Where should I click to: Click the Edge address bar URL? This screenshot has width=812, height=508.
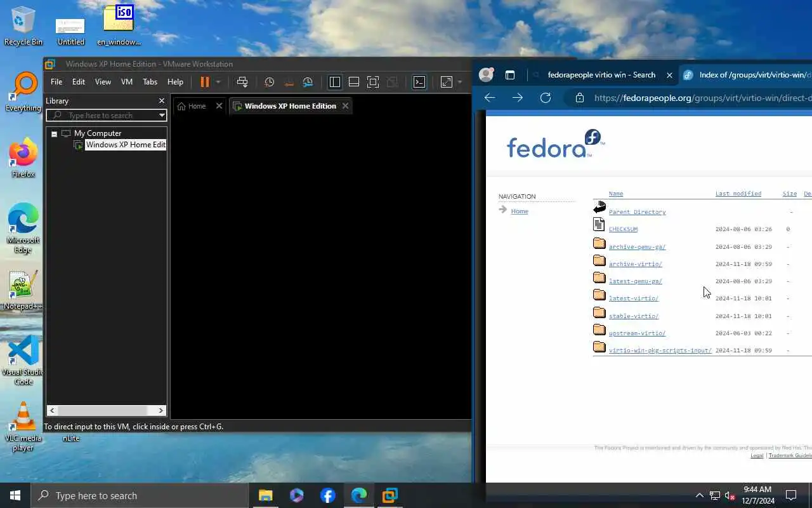pyautogui.click(x=703, y=98)
